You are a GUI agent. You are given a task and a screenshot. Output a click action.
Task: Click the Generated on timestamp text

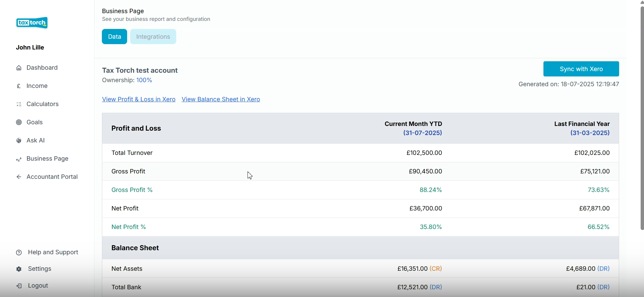click(569, 85)
